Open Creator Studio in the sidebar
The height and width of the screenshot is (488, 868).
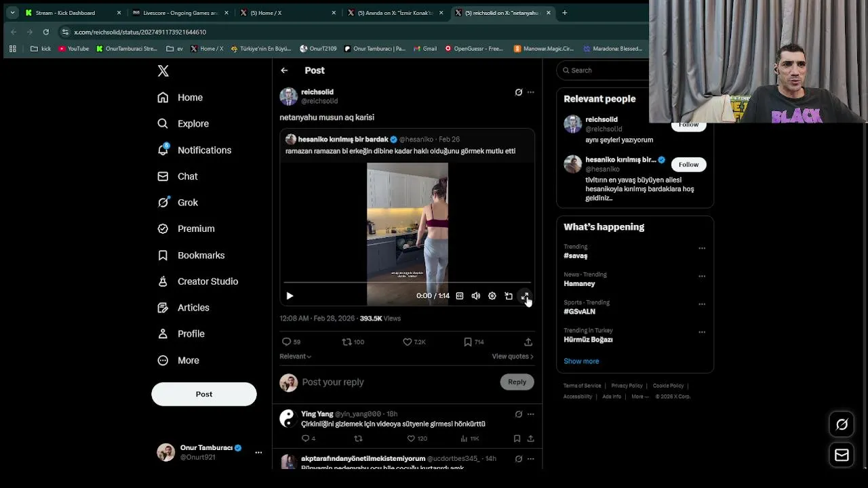tap(197, 281)
